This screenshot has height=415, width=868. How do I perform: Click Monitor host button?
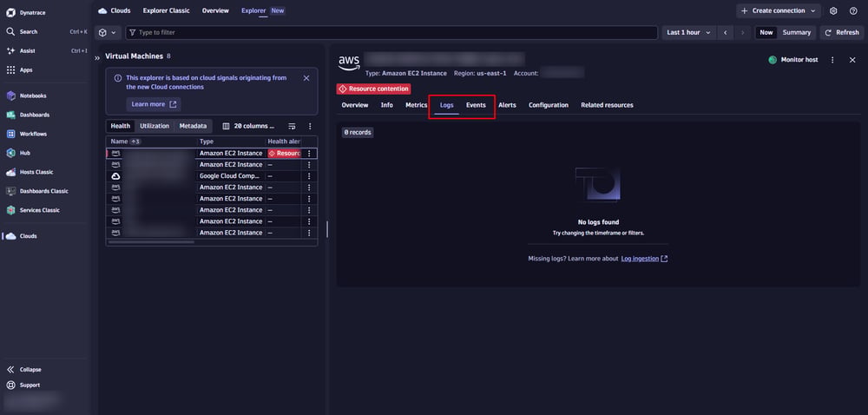pos(793,60)
